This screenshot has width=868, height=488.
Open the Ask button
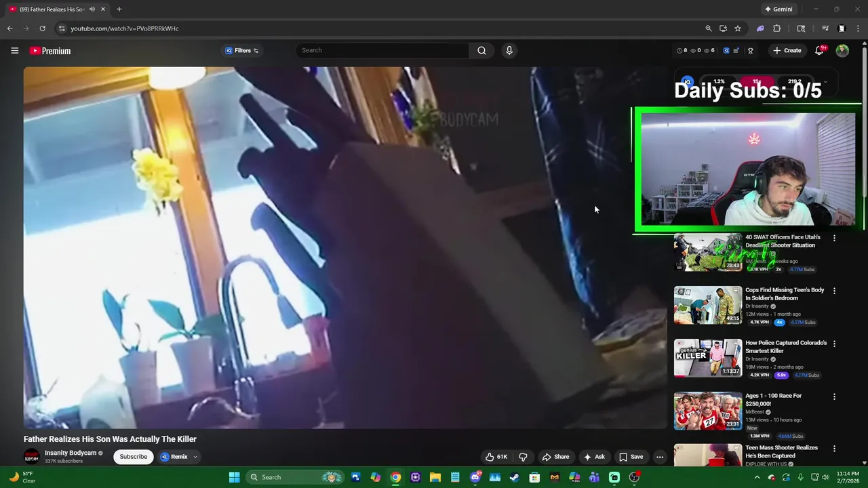(x=594, y=457)
